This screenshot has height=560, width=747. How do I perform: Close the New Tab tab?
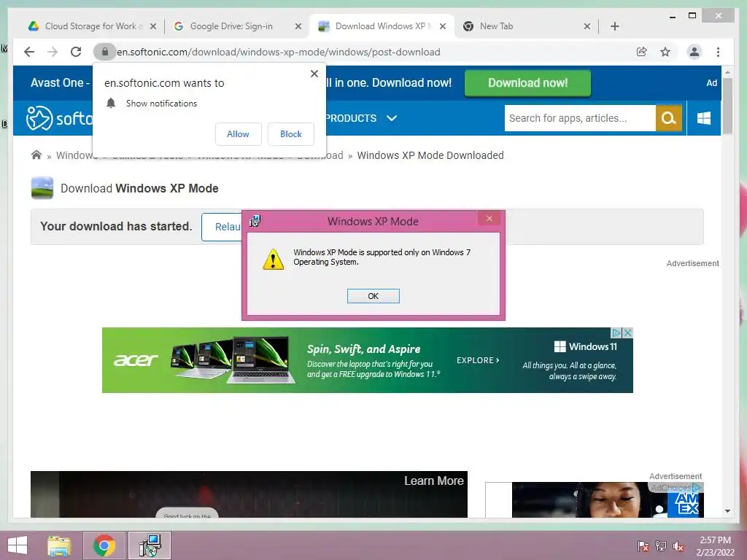[587, 26]
